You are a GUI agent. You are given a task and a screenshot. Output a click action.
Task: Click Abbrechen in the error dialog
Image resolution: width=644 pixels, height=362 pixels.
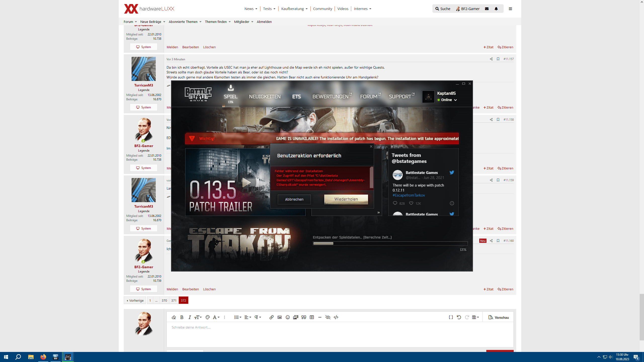pyautogui.click(x=294, y=199)
